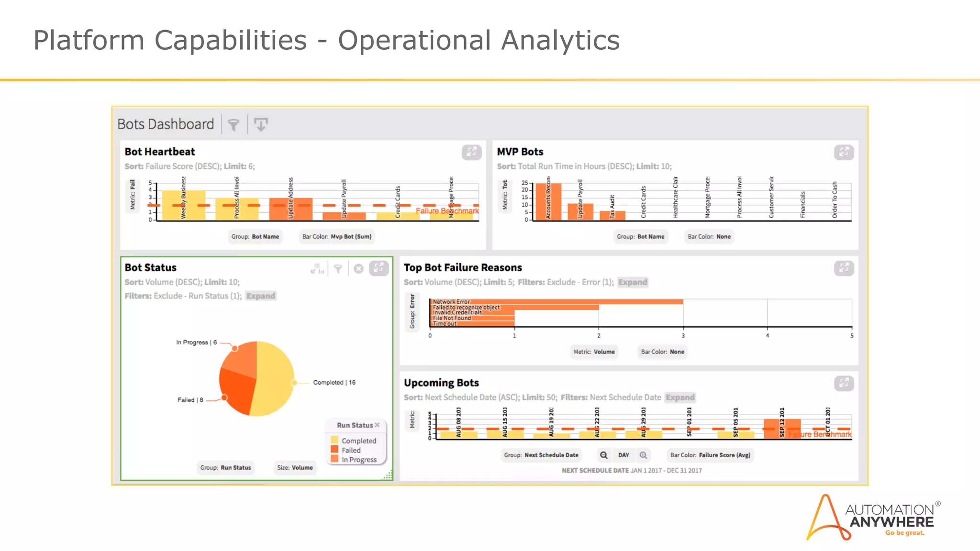The image size is (980, 551).
Task: Expand filters in Top Bot Failure Reasons
Action: [x=632, y=282]
